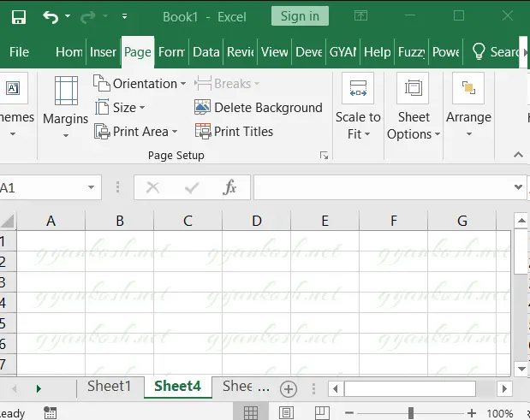
Task: Switch to the Formulas tab
Action: (x=171, y=52)
